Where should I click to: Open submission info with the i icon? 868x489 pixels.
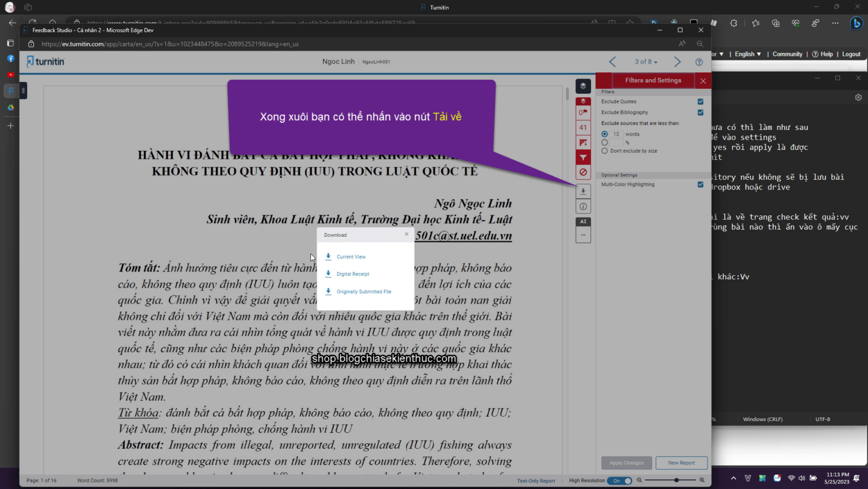(x=583, y=206)
